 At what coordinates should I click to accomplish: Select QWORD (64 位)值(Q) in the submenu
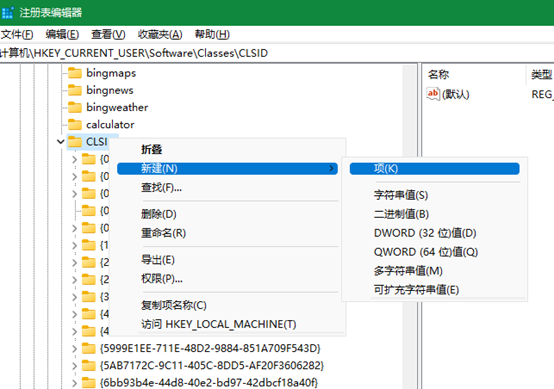click(435, 252)
